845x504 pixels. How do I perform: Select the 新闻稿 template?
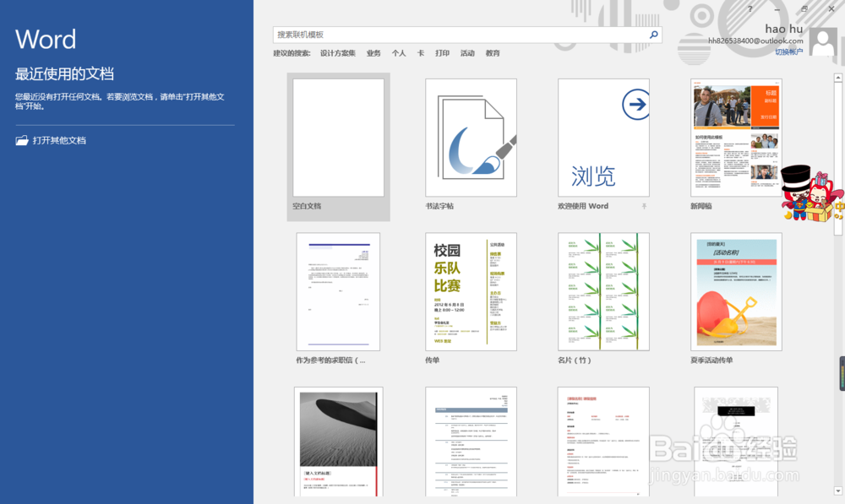[735, 138]
